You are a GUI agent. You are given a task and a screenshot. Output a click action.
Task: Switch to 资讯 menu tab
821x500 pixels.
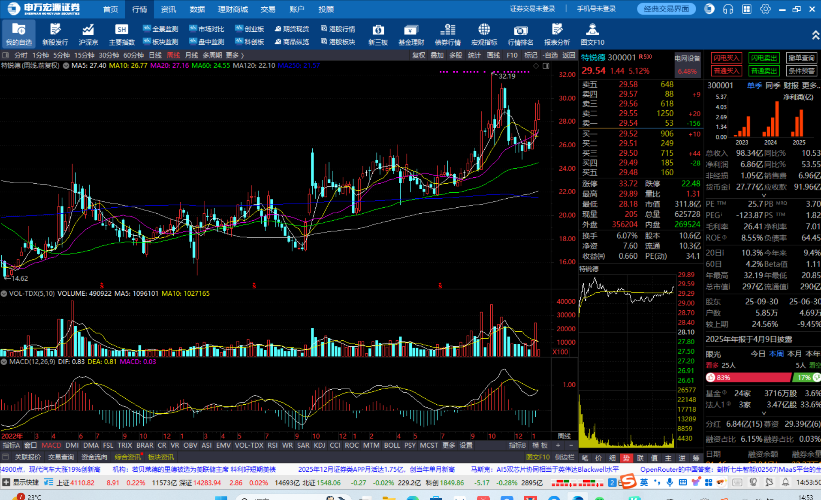tap(168, 9)
